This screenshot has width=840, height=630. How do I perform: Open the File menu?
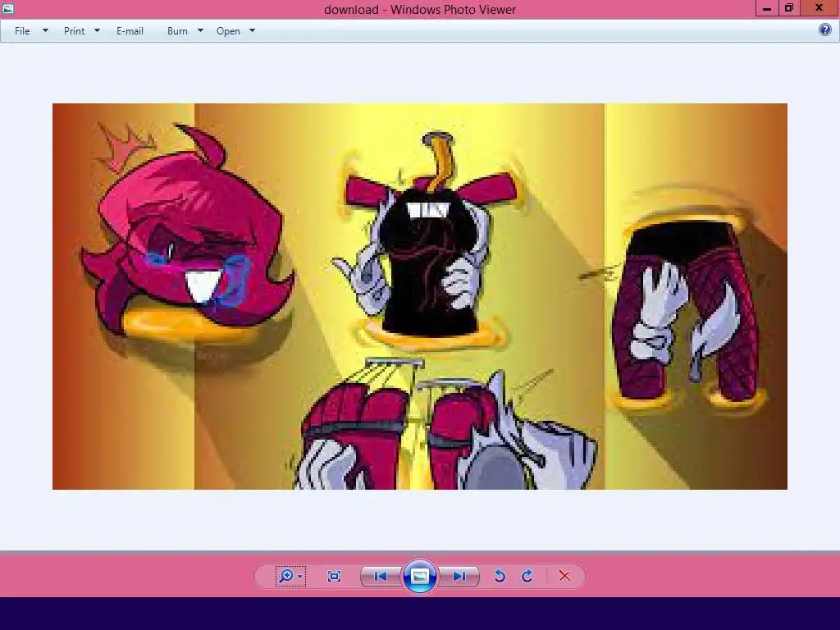22,31
